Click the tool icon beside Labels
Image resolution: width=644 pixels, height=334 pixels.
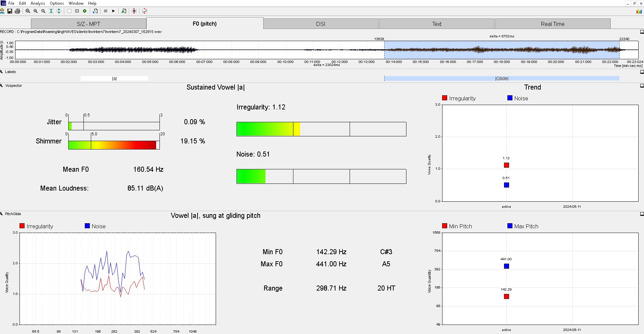pyautogui.click(x=2, y=72)
